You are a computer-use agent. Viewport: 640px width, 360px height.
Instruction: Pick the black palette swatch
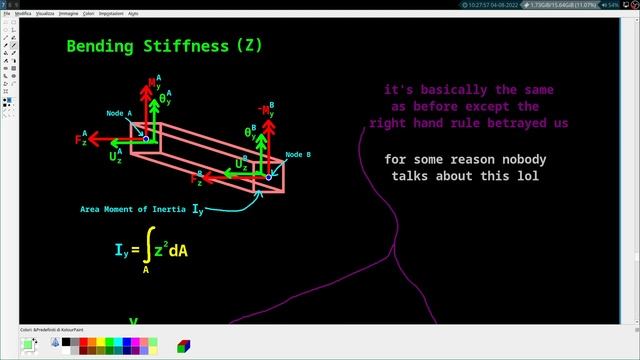click(66, 342)
